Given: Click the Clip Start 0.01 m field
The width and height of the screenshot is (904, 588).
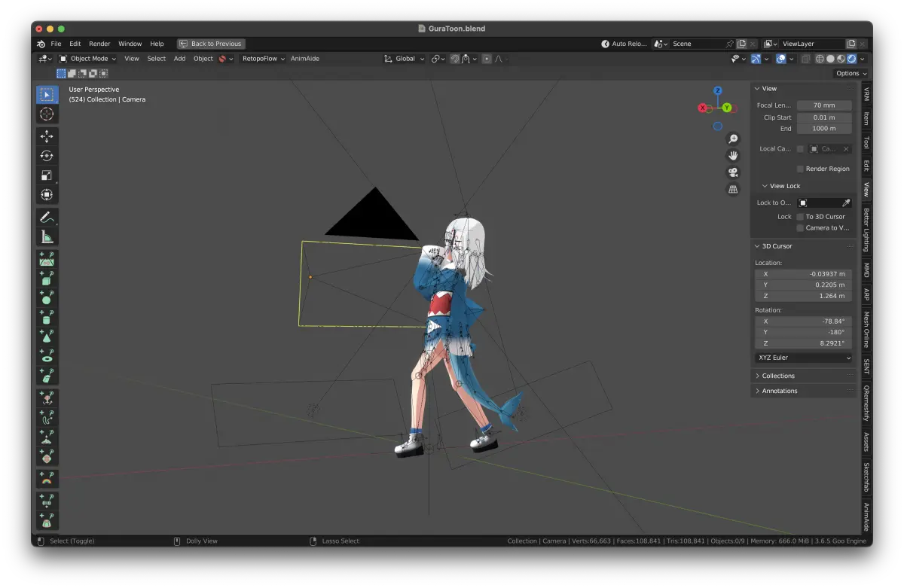Looking at the screenshot, I should click(824, 117).
